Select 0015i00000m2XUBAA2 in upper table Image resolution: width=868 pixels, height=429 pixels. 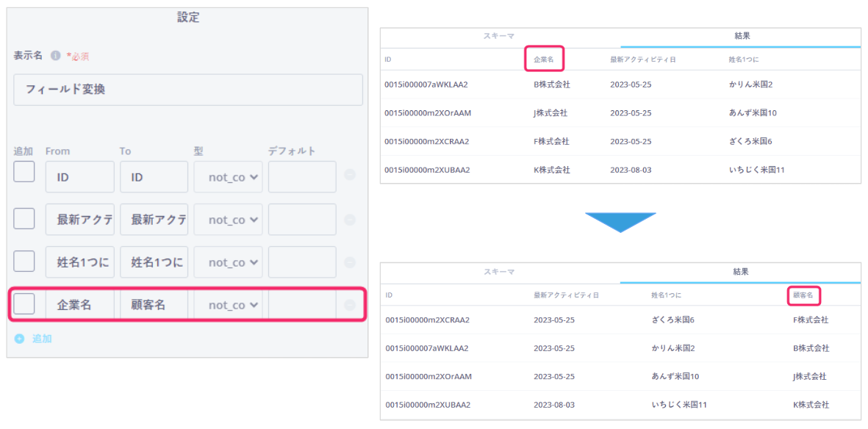click(x=427, y=170)
